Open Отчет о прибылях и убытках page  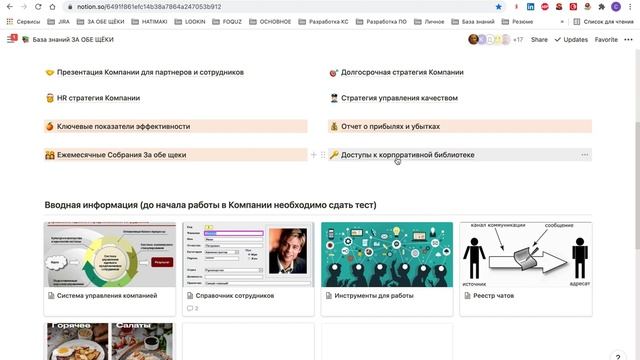460,127
